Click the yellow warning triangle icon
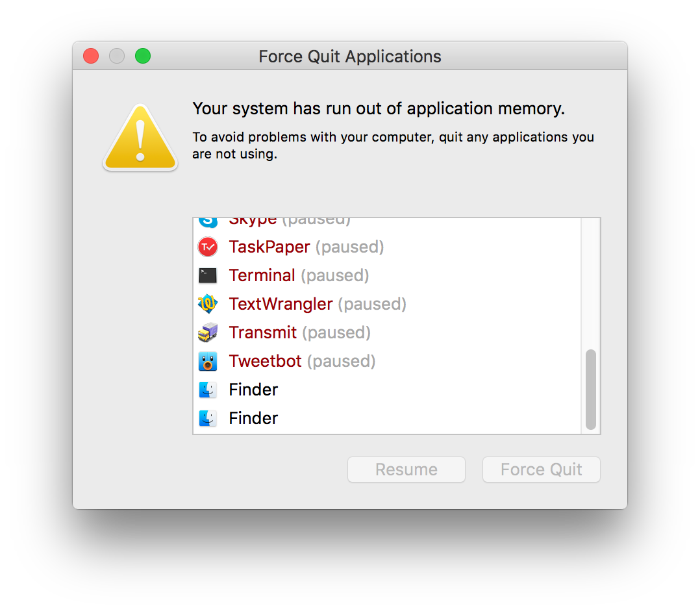The width and height of the screenshot is (700, 613). click(x=140, y=138)
